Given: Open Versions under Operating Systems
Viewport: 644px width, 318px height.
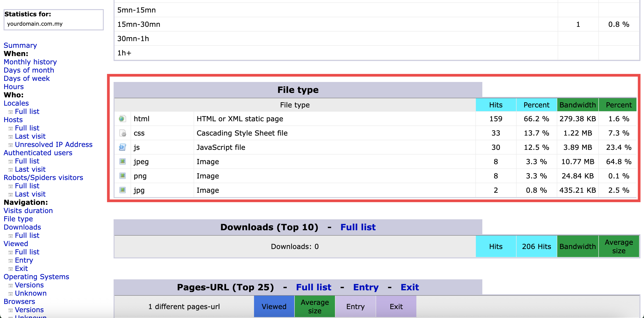Looking at the screenshot, I should click(29, 285).
